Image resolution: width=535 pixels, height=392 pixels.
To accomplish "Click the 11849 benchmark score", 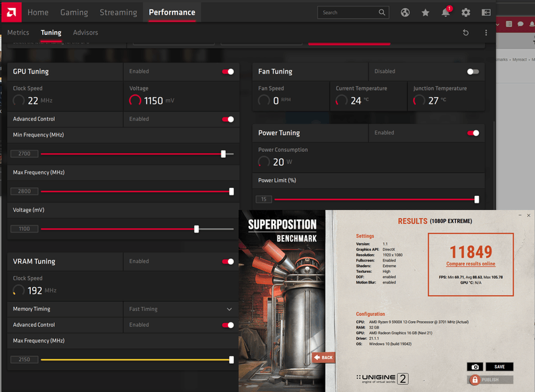I will click(471, 252).
